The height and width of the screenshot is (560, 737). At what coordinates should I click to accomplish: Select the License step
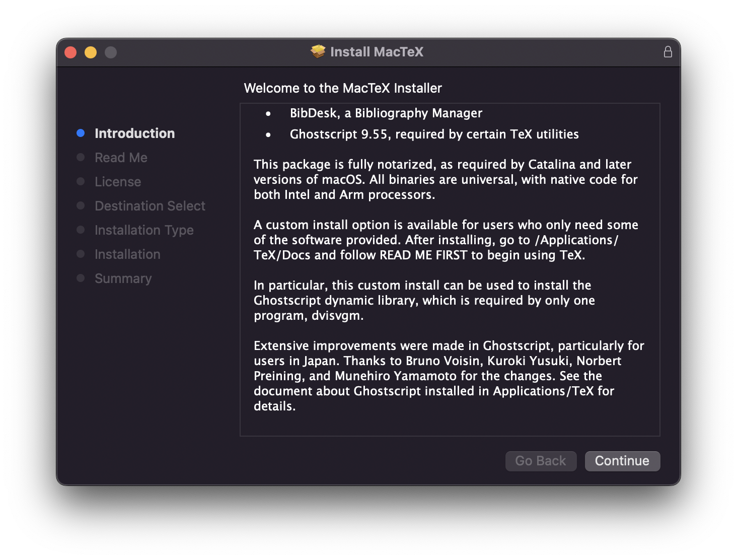point(118,182)
